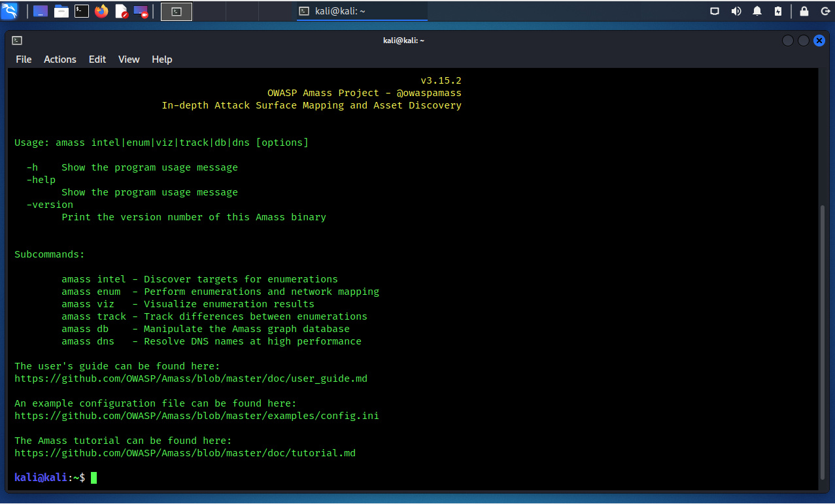This screenshot has height=504, width=835.
Task: Click the battery power manager icon
Action: coord(777,11)
